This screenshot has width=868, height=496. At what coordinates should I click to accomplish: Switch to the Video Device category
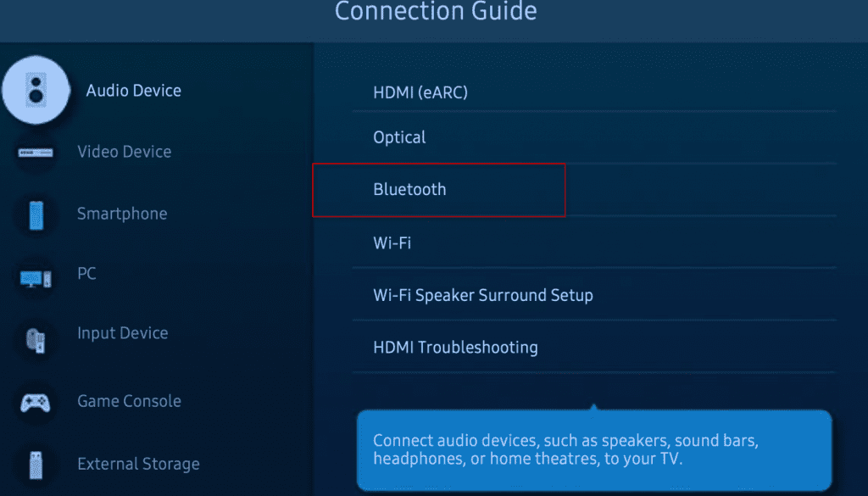click(124, 151)
